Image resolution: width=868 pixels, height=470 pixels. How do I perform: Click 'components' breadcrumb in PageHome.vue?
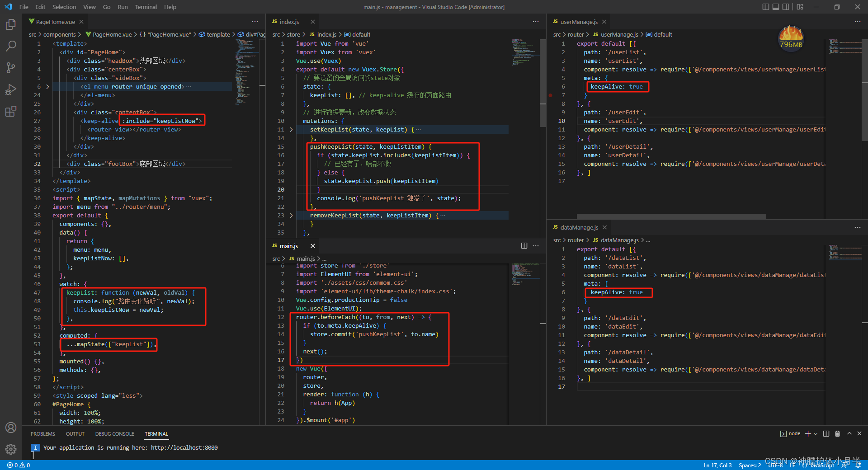pos(60,34)
